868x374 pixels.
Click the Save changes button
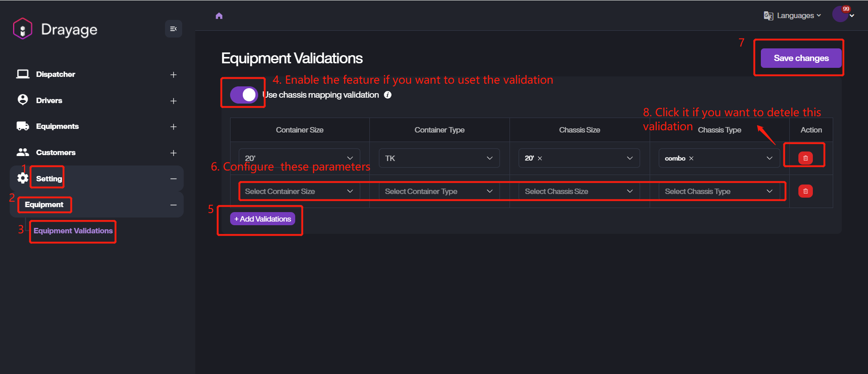[x=801, y=58]
